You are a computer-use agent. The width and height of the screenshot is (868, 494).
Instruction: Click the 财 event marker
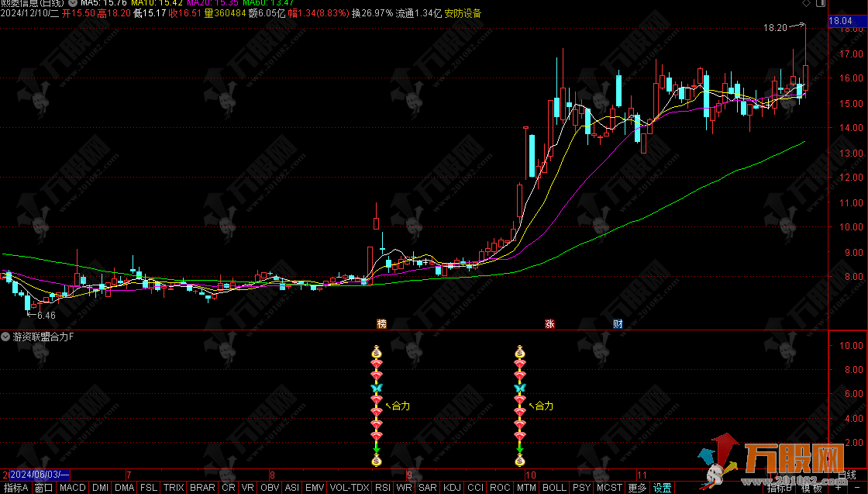click(618, 324)
